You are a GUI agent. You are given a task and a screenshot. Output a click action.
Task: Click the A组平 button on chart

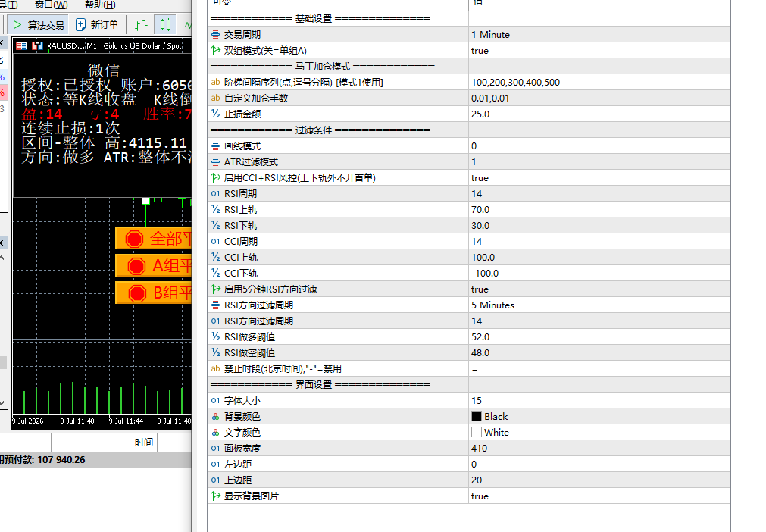tap(153, 266)
